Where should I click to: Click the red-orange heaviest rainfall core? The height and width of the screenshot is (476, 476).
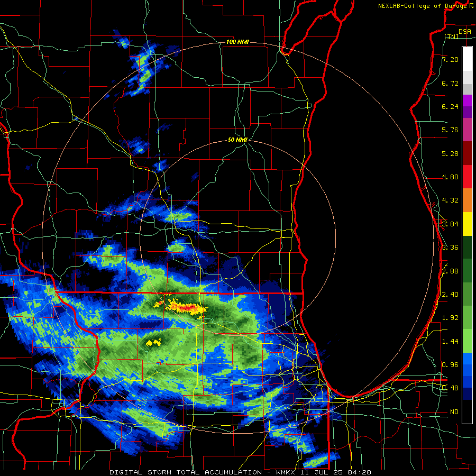[188, 308]
